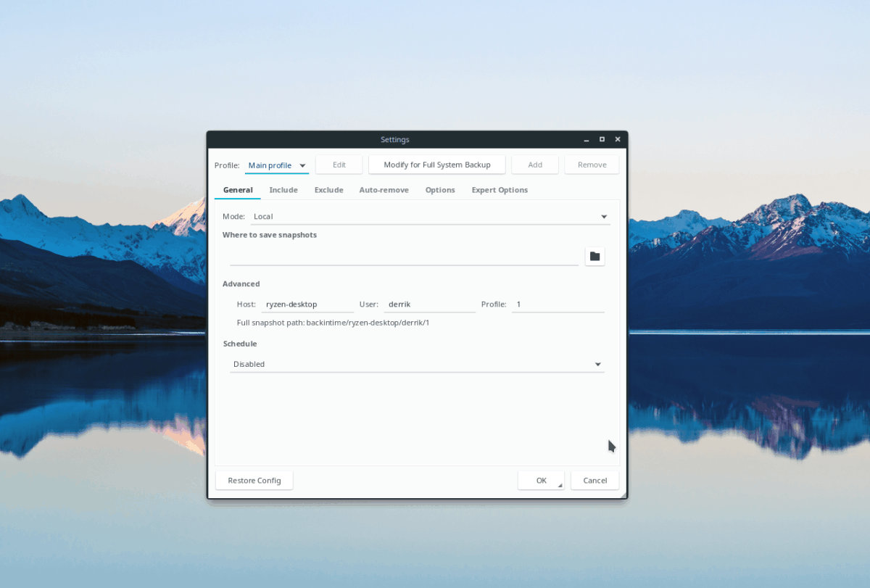Open the Auto-remove tab
870x588 pixels.
point(384,189)
